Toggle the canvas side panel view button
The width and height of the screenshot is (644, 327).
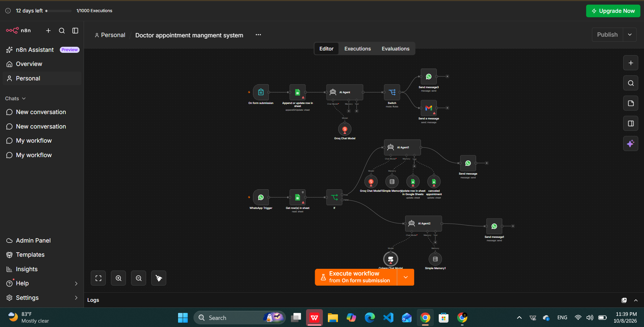pyautogui.click(x=631, y=123)
